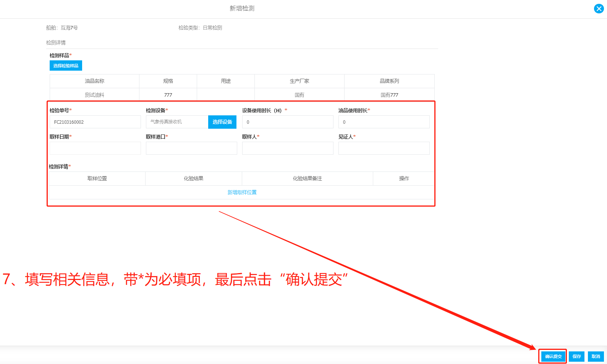The width and height of the screenshot is (607, 364).
Task: Click the 规格 column header
Action: 168,81
